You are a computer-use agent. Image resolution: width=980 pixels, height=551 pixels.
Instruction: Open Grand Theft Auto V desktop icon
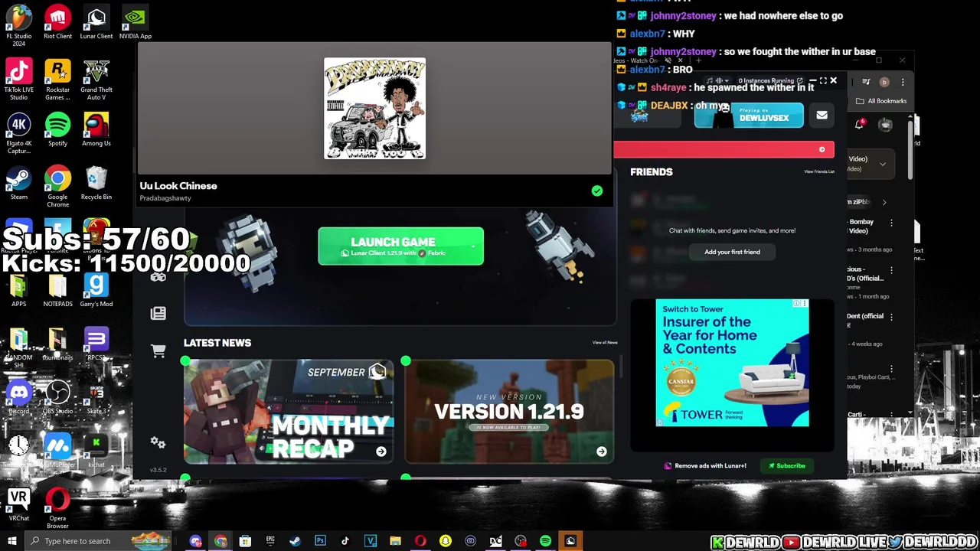(96, 80)
